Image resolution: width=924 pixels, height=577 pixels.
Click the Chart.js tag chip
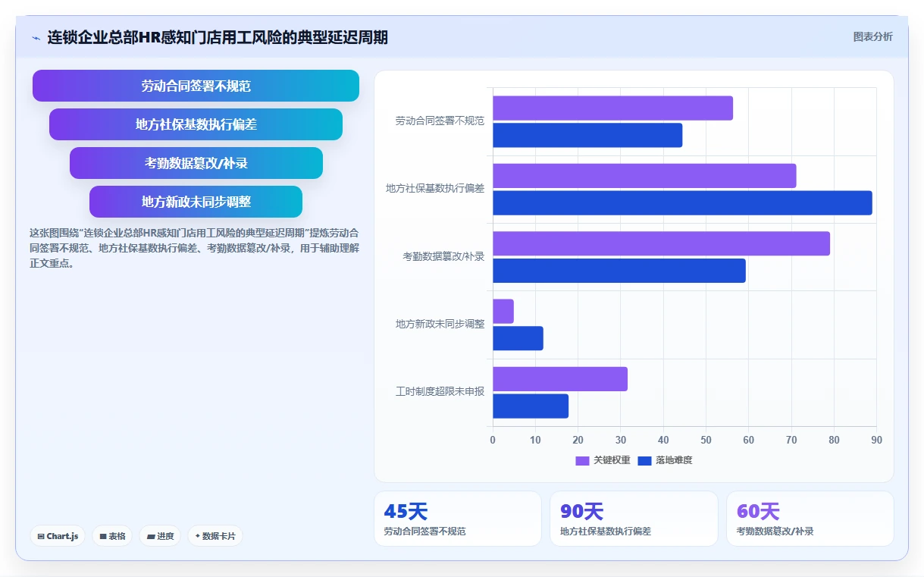click(x=58, y=536)
